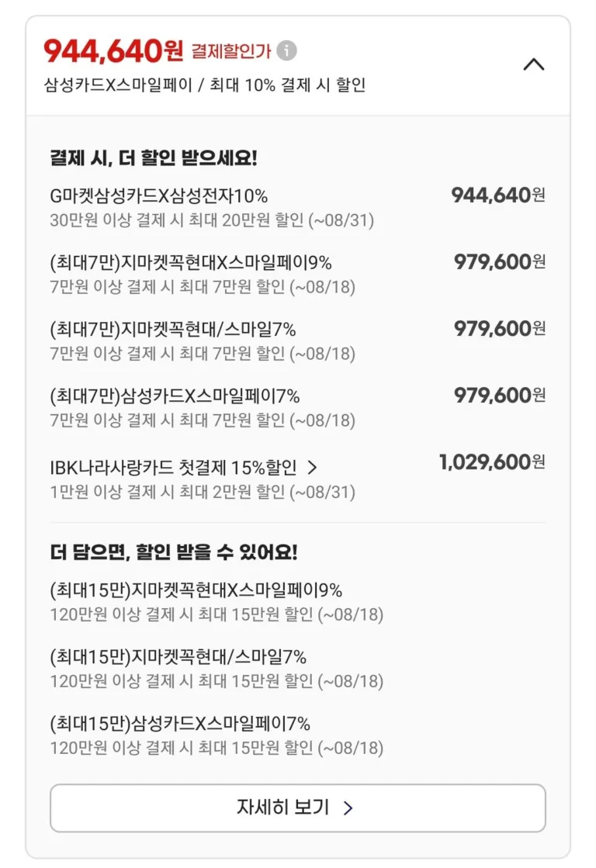Select the (최대15만)지마켓꼭현대X스마일페이9% offer

click(217, 602)
